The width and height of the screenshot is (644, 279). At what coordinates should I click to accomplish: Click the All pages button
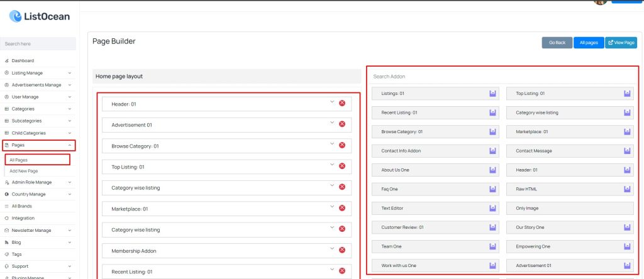click(x=589, y=43)
